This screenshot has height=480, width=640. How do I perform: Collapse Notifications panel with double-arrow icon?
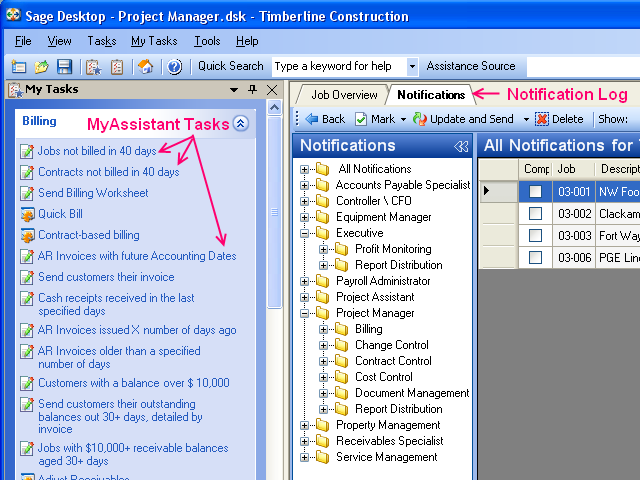[461, 146]
